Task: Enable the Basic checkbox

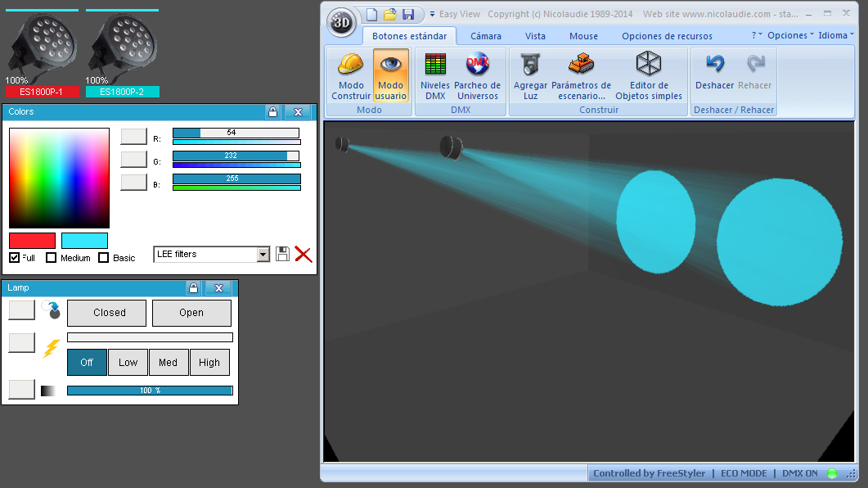Action: coord(104,258)
